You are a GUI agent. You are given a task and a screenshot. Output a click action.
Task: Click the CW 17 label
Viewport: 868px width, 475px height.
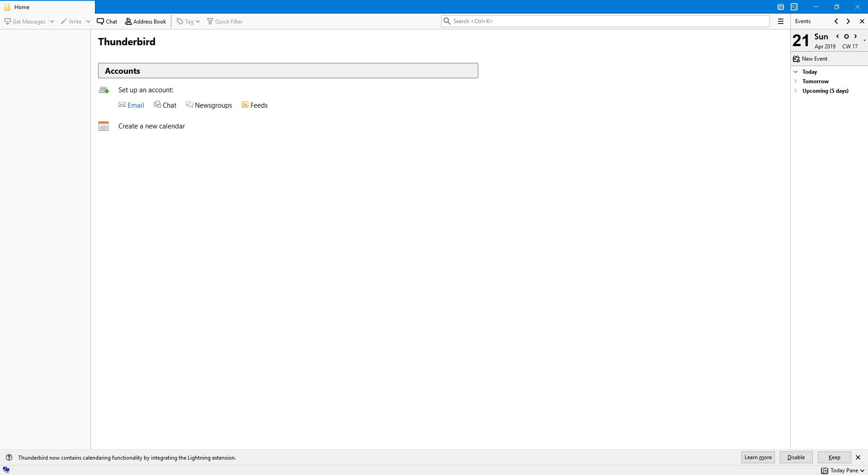click(850, 47)
